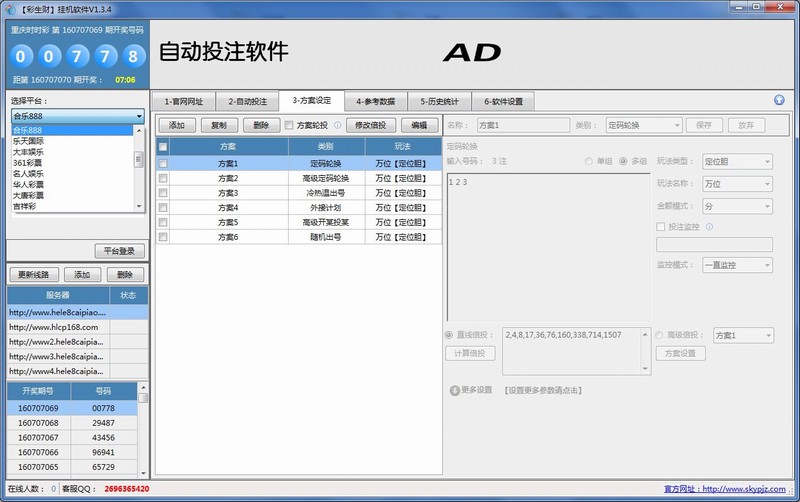Open the 金额模式 dropdown showing 分
Screen dimensions: 800x502
737,206
